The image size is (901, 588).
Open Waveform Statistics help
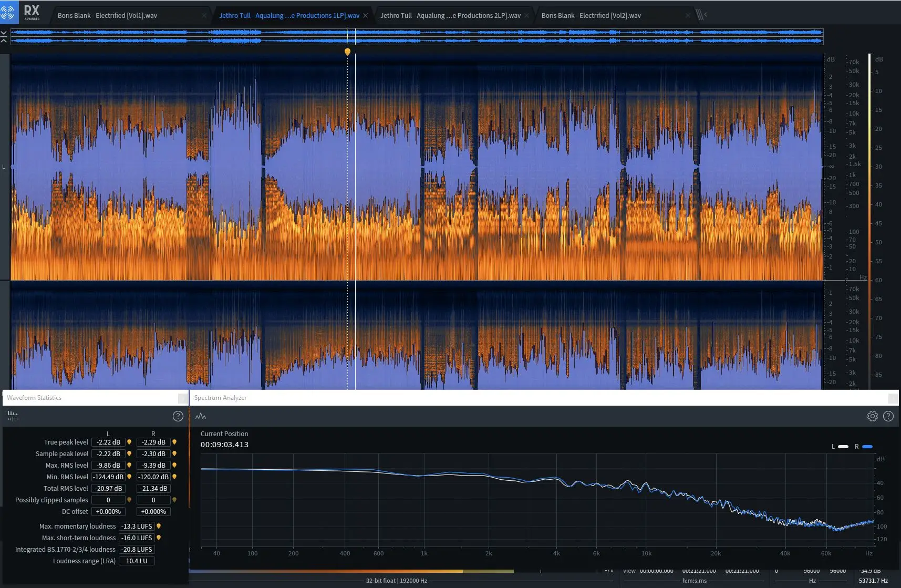pos(178,416)
